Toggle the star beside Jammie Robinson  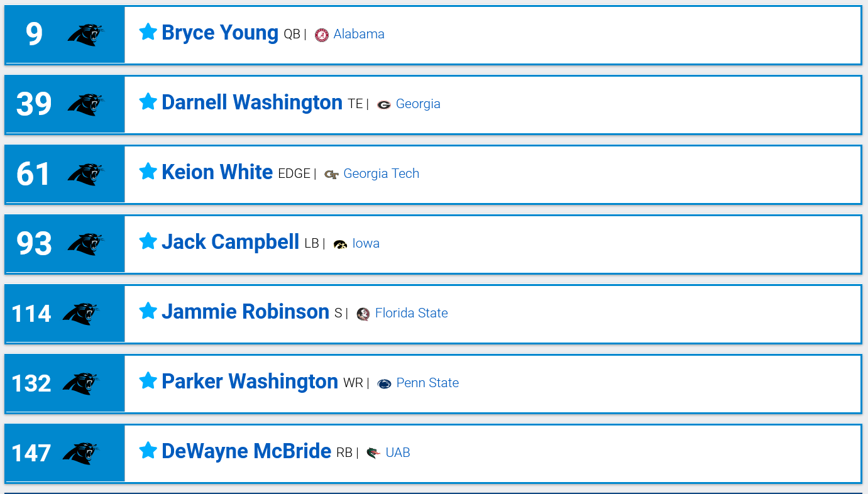point(148,310)
